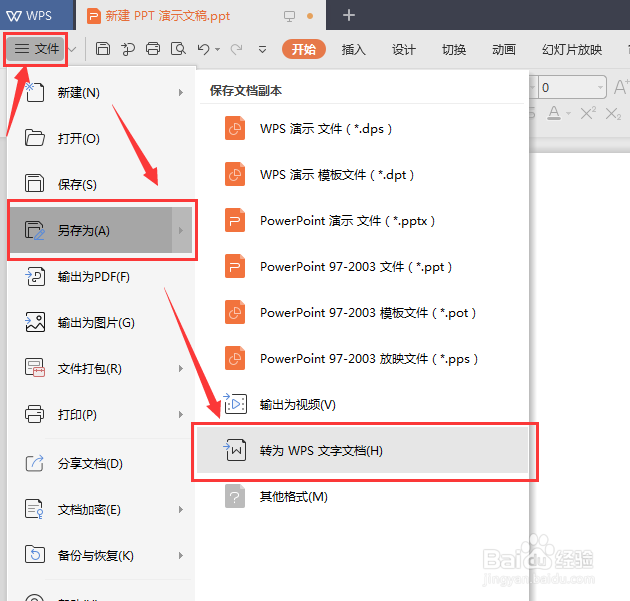The image size is (630, 601).
Task: Save as PowerPoint 97-2003 模板文件 (*.pot)
Action: [362, 313]
